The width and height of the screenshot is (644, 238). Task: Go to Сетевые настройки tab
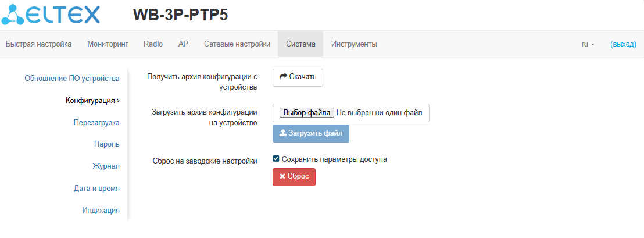click(237, 44)
